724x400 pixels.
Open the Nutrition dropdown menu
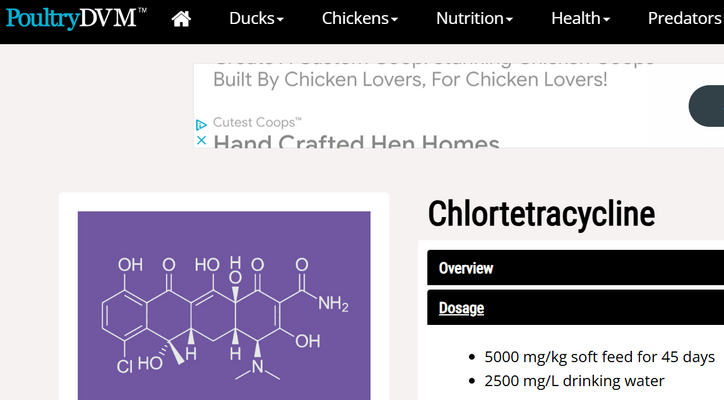tap(474, 18)
